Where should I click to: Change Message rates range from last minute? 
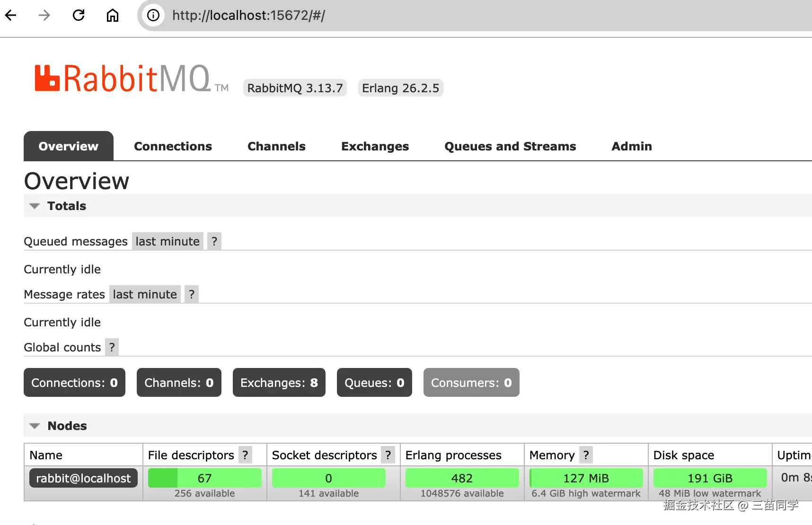(x=145, y=295)
